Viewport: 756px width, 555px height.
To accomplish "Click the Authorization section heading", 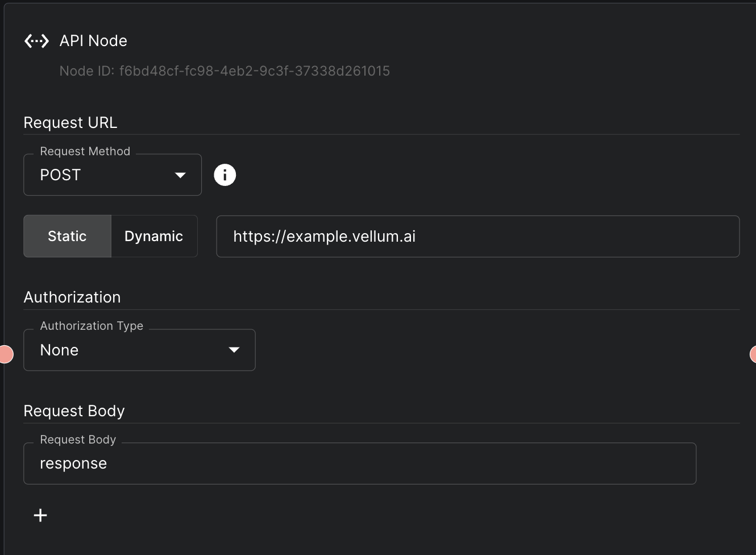I will (72, 297).
